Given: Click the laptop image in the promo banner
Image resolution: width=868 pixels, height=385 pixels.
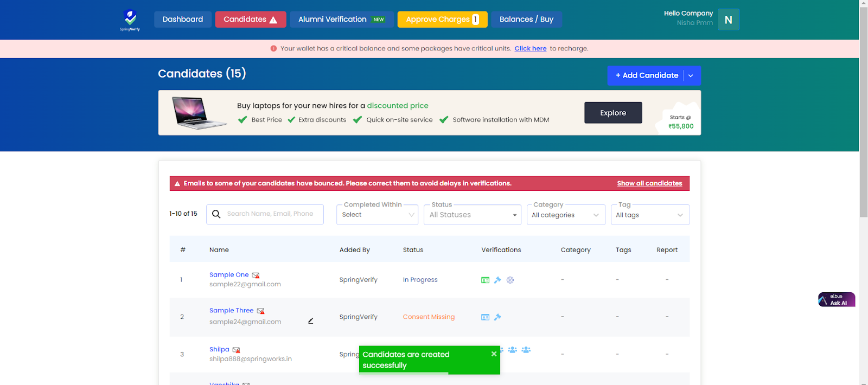Looking at the screenshot, I should click(199, 113).
